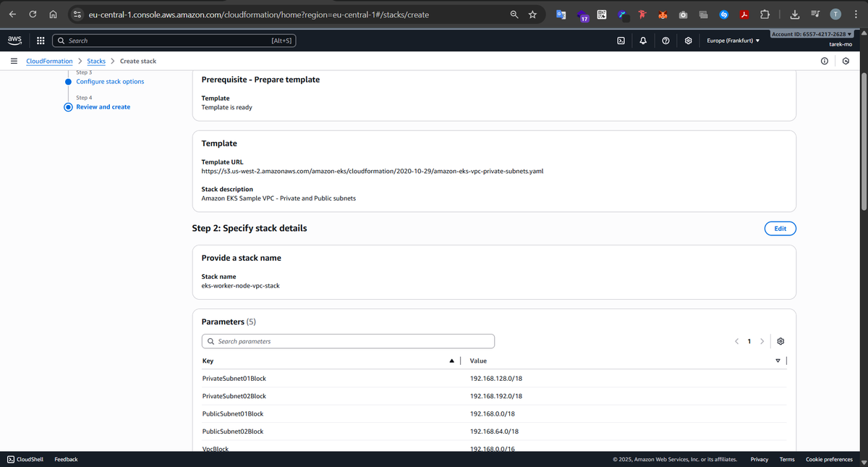The height and width of the screenshot is (467, 868).
Task: Select the current page number 1
Action: 749,341
